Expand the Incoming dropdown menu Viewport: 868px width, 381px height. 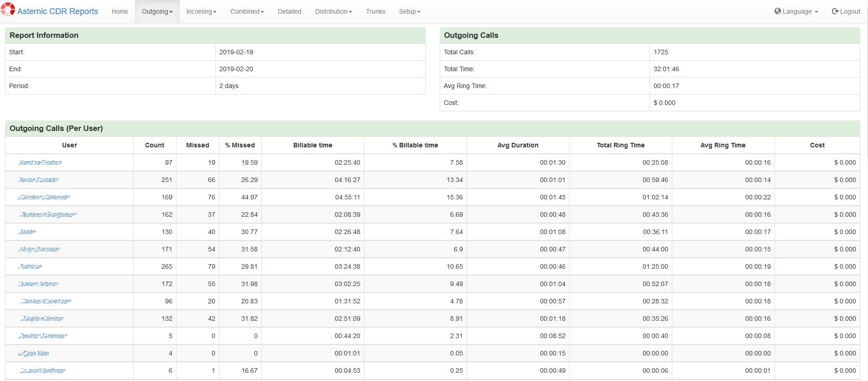[x=201, y=11]
